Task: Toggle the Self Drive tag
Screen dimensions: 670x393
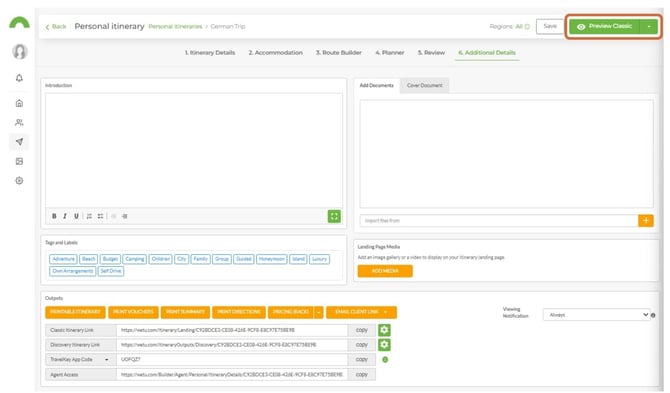Action: click(111, 271)
